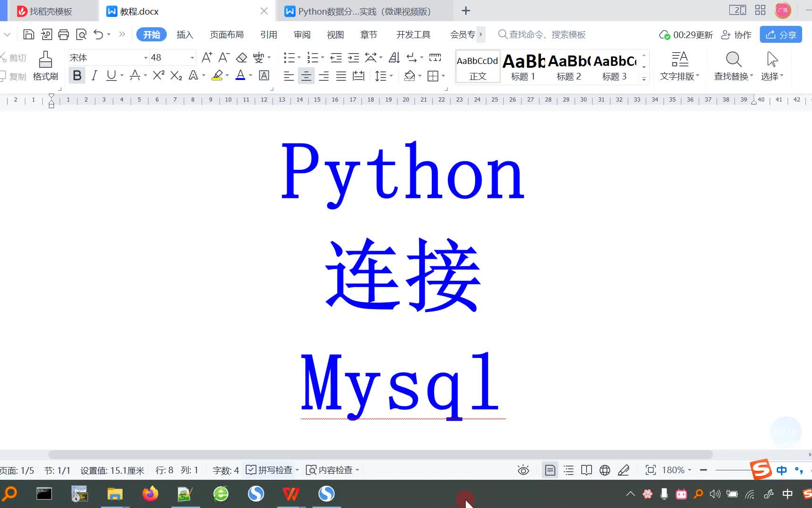Image resolution: width=812 pixels, height=508 pixels.
Task: Click the full screen fit icon
Action: [x=650, y=470]
